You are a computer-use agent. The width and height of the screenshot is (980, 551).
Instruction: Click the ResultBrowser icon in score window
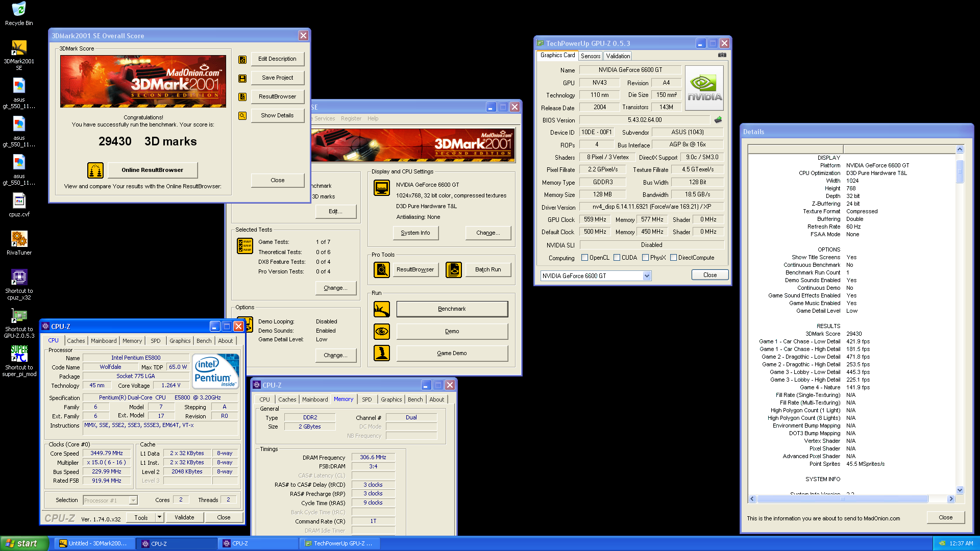242,97
